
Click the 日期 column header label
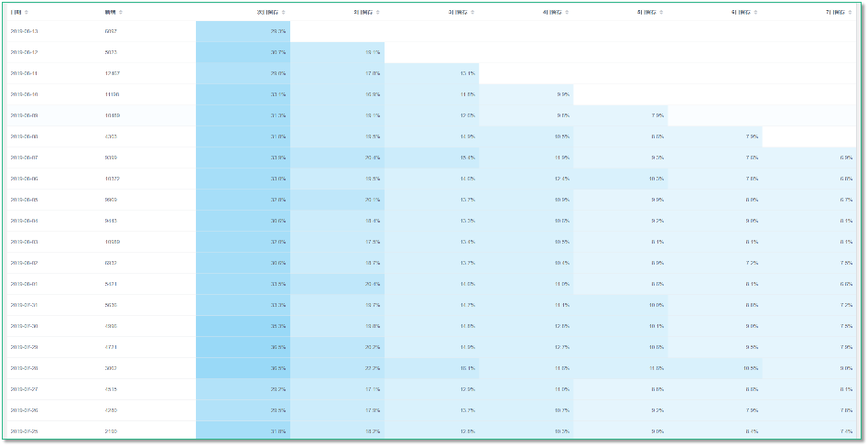pyautogui.click(x=16, y=13)
